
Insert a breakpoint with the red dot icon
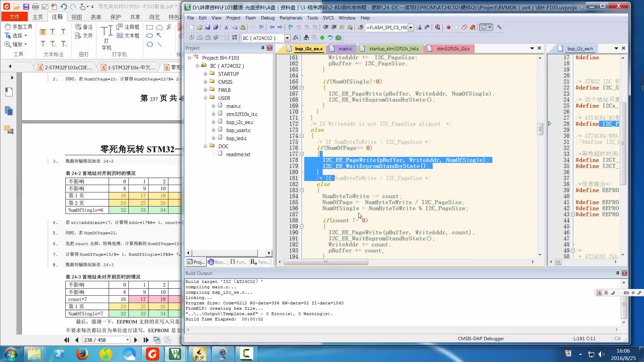pos(448,27)
